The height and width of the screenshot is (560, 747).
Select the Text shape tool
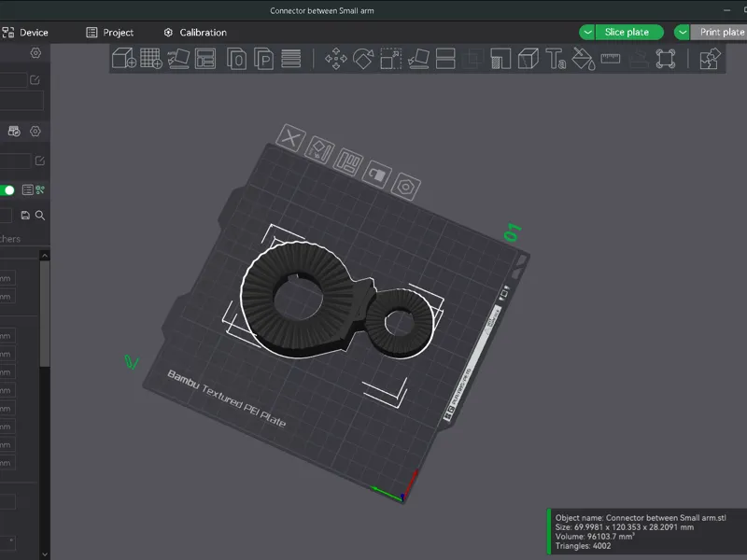(556, 59)
